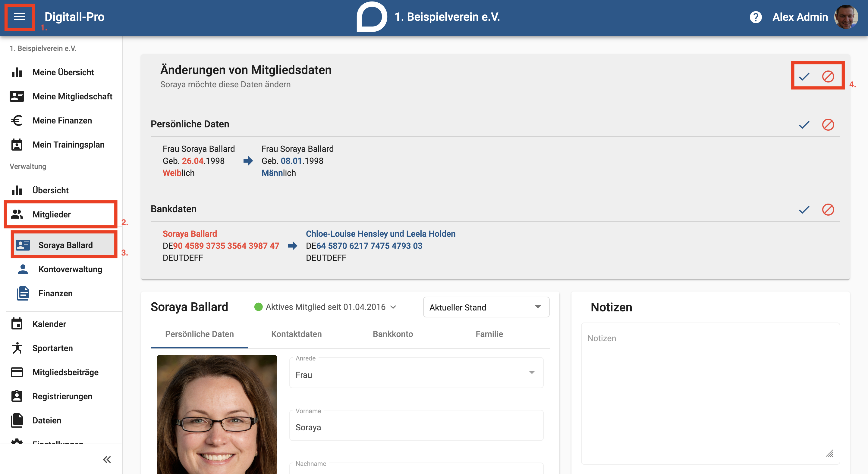This screenshot has height=474, width=868.
Task: Open Meine Finanzen euro icon
Action: coord(17,120)
